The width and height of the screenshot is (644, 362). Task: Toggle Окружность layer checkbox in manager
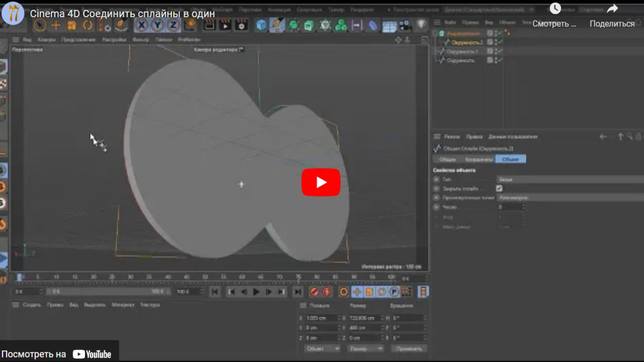point(490,60)
